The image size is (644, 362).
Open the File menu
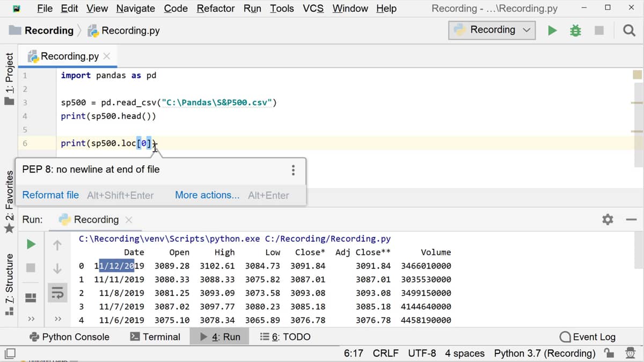(45, 9)
